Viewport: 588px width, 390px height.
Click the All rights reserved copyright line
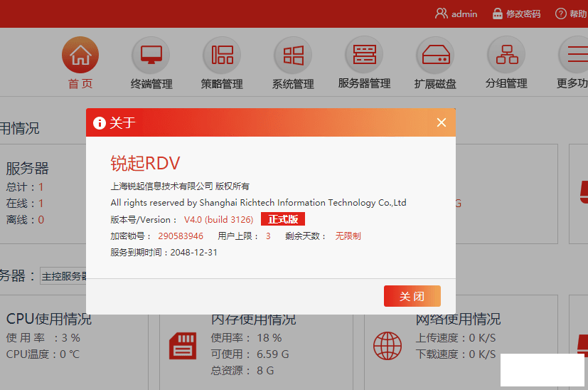[258, 203]
